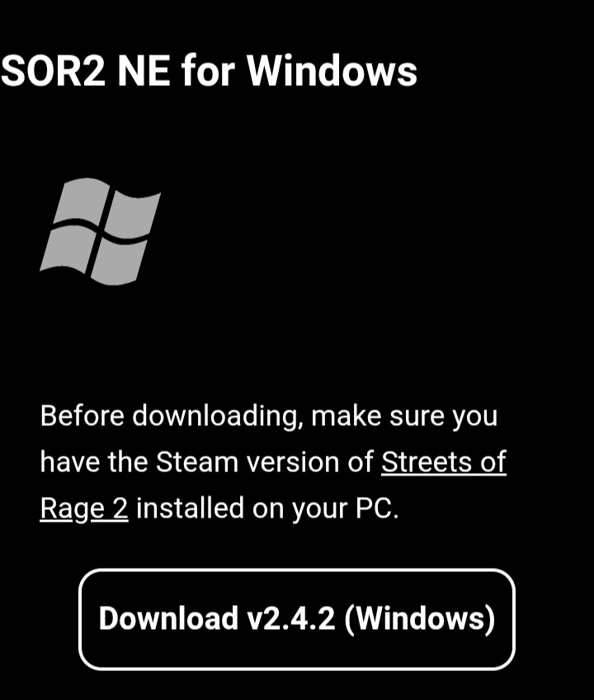The width and height of the screenshot is (594, 700).
Task: Click the word 'Download' on the button
Action: (168, 618)
